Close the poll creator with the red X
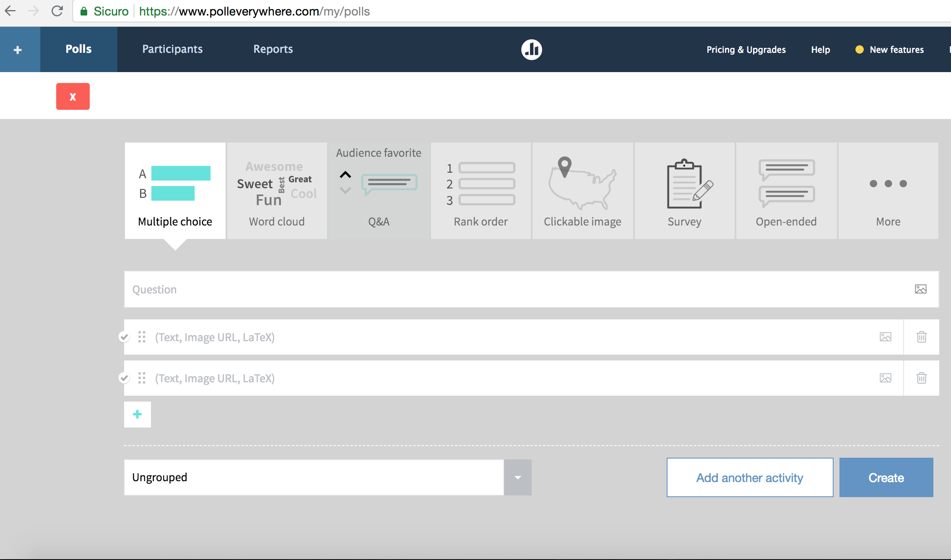The width and height of the screenshot is (951, 560). coord(73,96)
